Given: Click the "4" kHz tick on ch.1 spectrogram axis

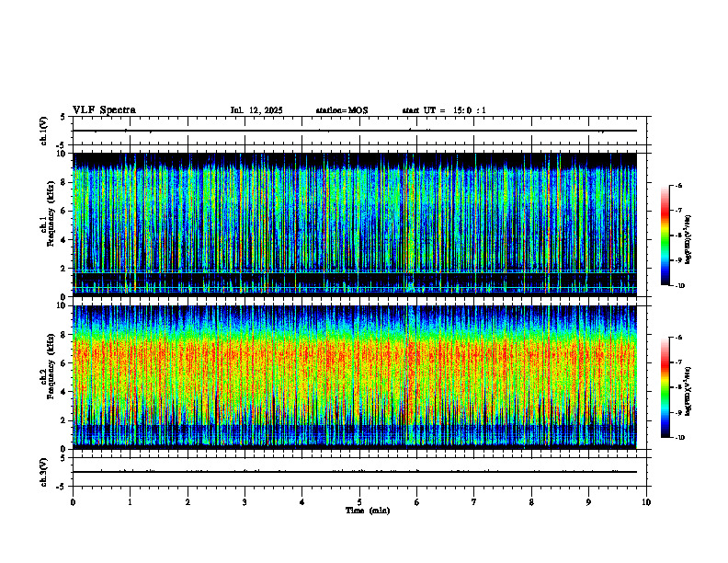Looking at the screenshot, I should point(64,240).
